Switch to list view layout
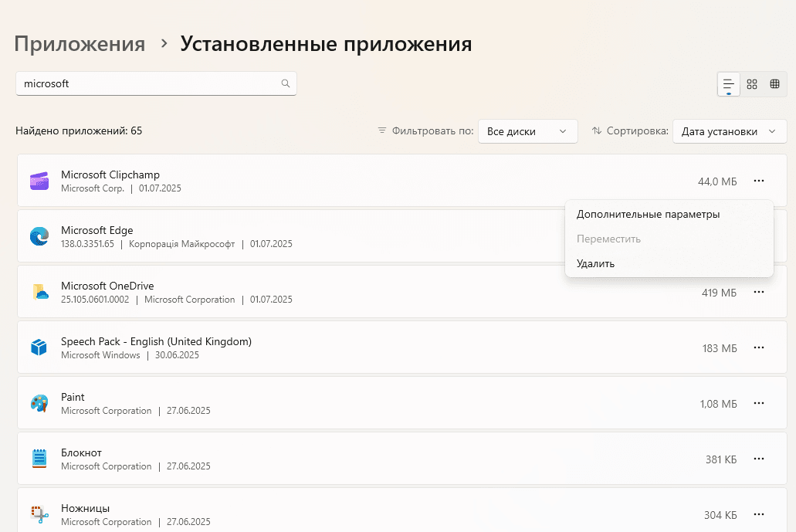The height and width of the screenshot is (532, 796). tap(729, 83)
